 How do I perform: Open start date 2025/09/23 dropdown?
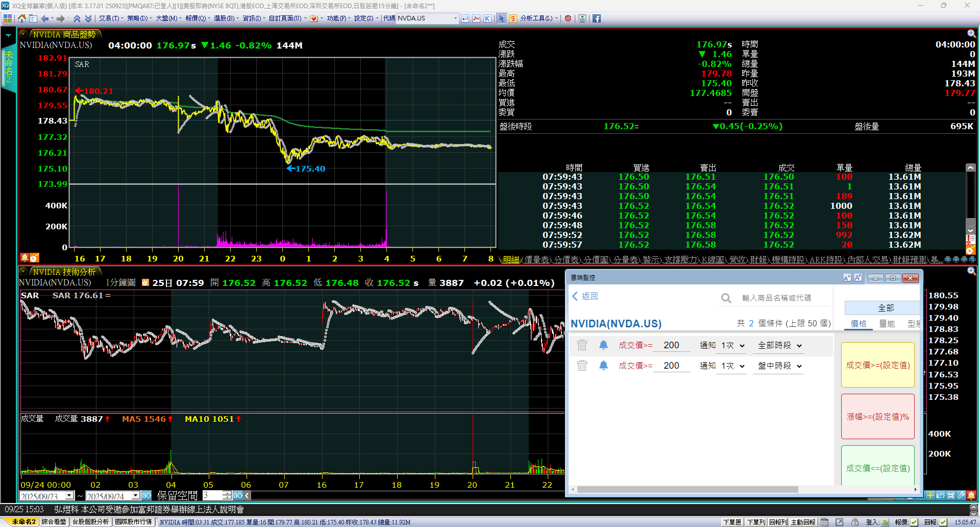(x=69, y=496)
